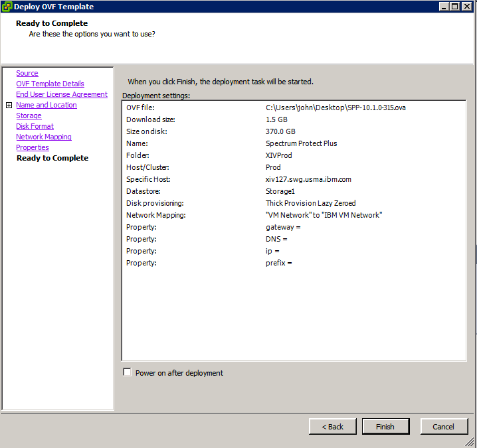Select the Host/Cluster value Prod
The image size is (477, 448).
pos(273,167)
